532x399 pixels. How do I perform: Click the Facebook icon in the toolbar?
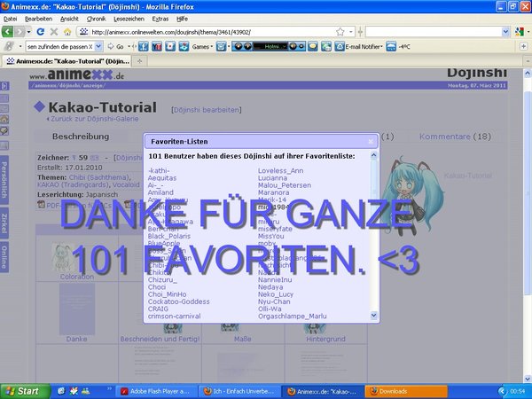coord(143,46)
